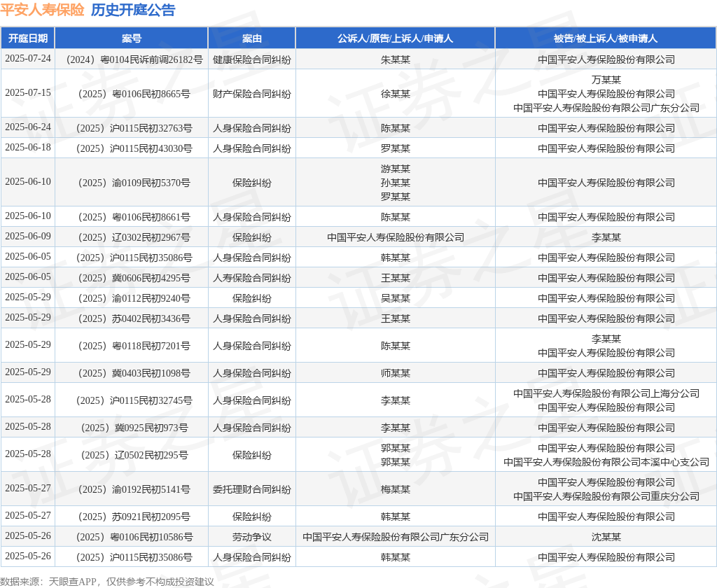Click the date 2025-06-24
Viewport: 717px width, 588px height.
point(28,127)
